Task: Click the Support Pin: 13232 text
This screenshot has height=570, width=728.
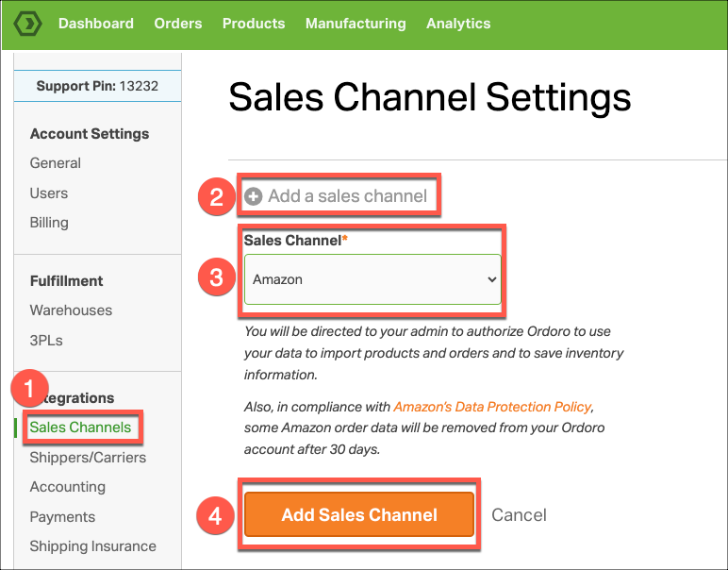Action: tap(97, 86)
